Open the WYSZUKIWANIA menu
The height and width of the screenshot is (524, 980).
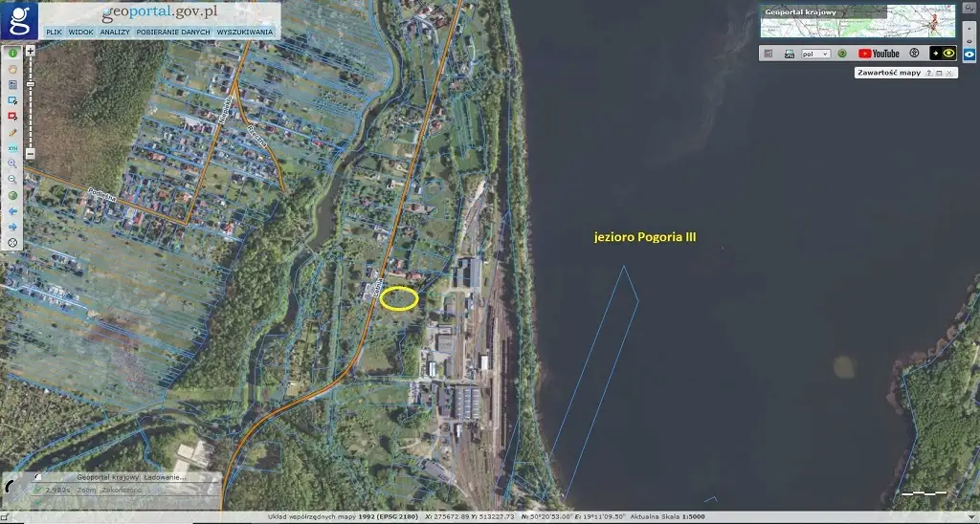pos(245,32)
